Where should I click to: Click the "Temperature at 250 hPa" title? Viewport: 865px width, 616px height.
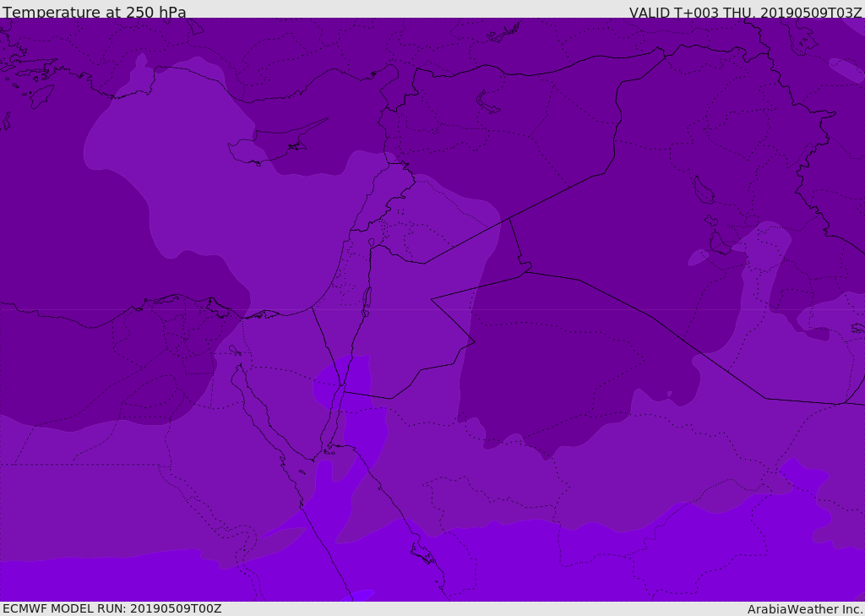[95, 12]
